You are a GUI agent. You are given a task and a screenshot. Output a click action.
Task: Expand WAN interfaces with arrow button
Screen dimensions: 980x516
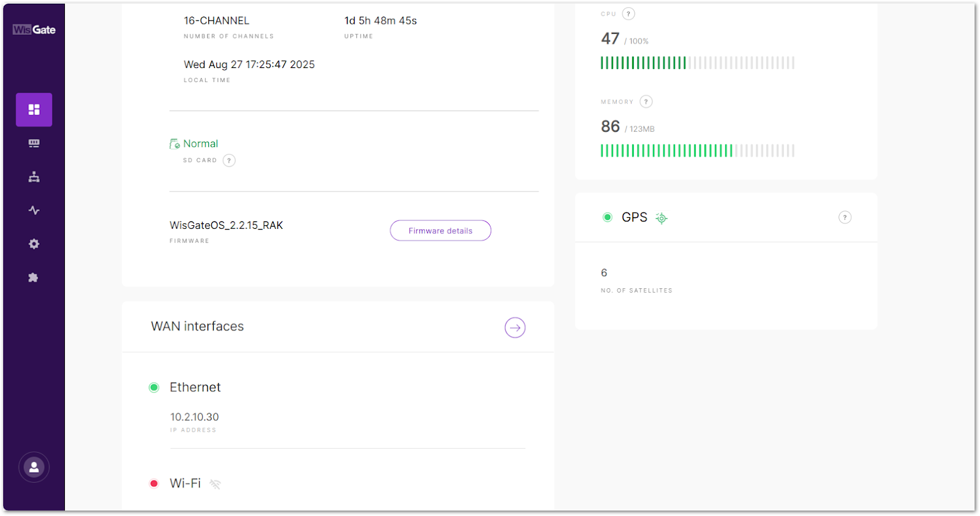tap(515, 327)
